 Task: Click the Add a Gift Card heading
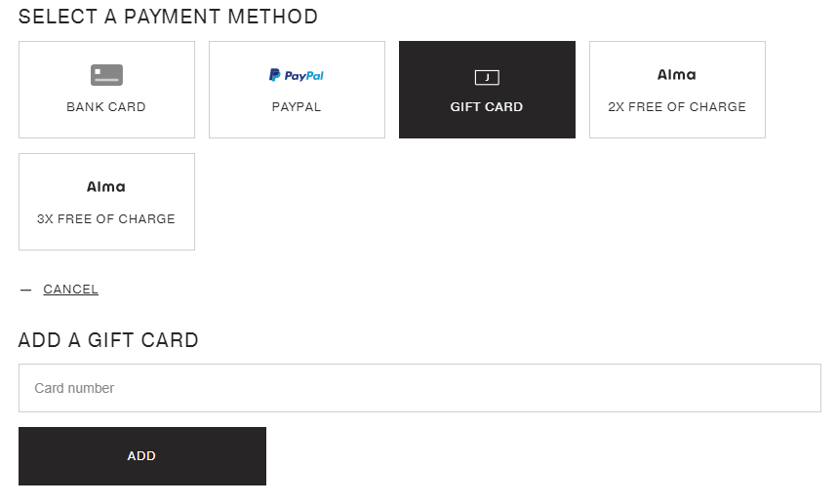coord(108,340)
